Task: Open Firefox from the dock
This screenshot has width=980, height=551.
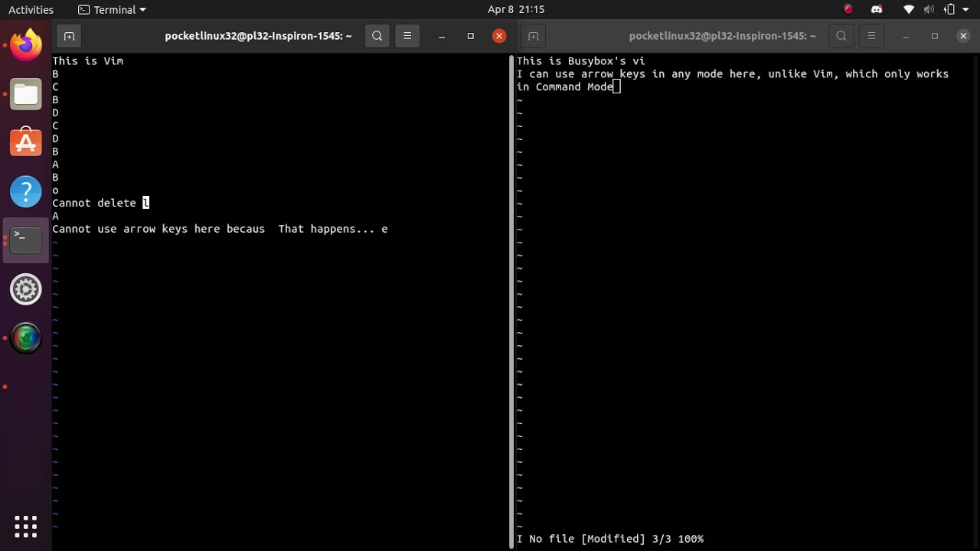Action: click(x=26, y=44)
